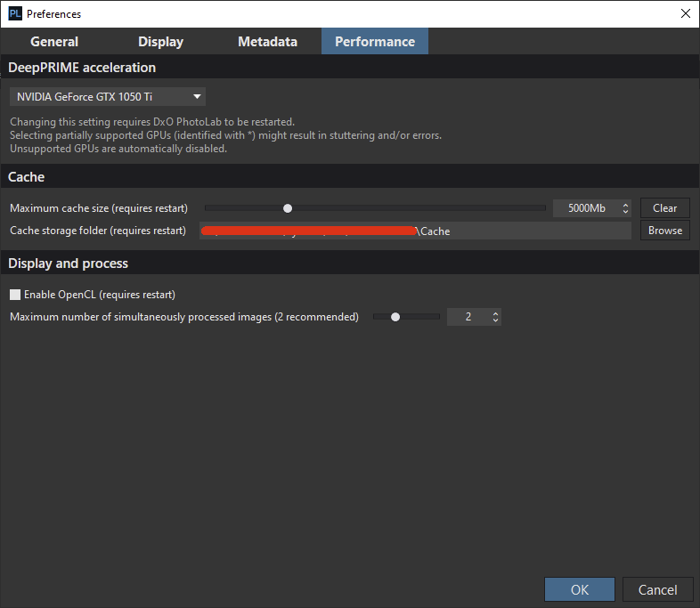Viewport: 700px width, 608px height.
Task: Click the 'Selecting partially supported GPUs' note
Action: pyautogui.click(x=225, y=135)
